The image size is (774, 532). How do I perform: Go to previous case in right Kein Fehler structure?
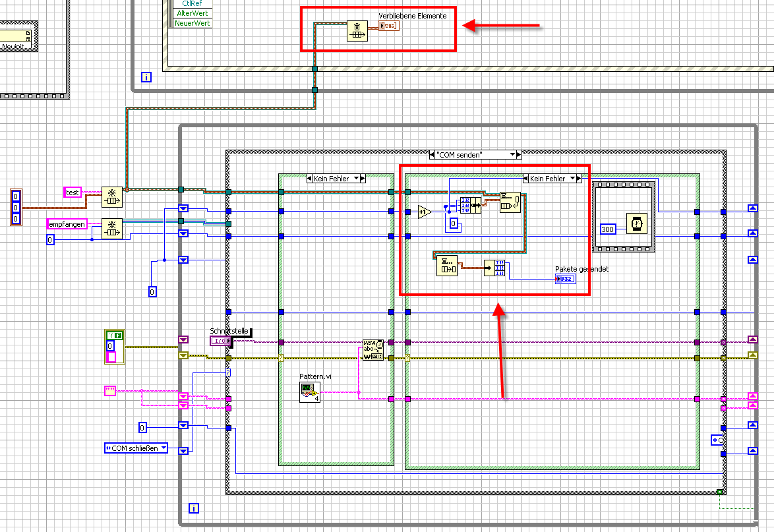[525, 178]
